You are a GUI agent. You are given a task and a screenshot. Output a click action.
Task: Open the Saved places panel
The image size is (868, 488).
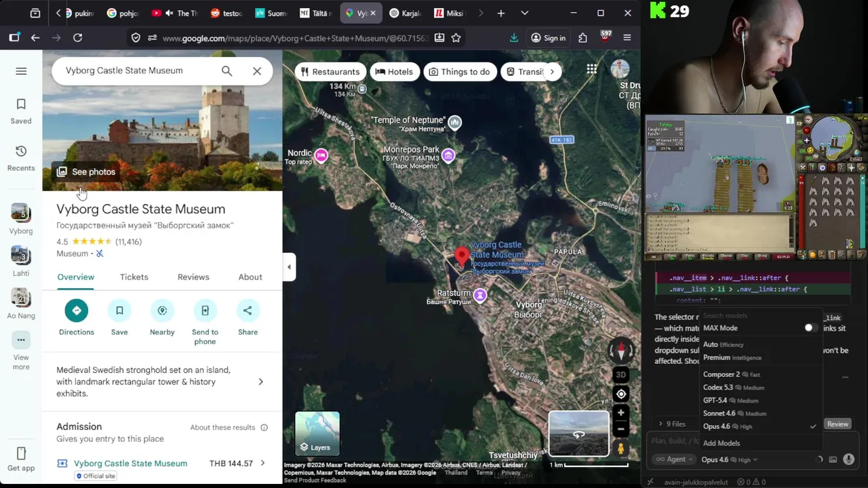[21, 111]
